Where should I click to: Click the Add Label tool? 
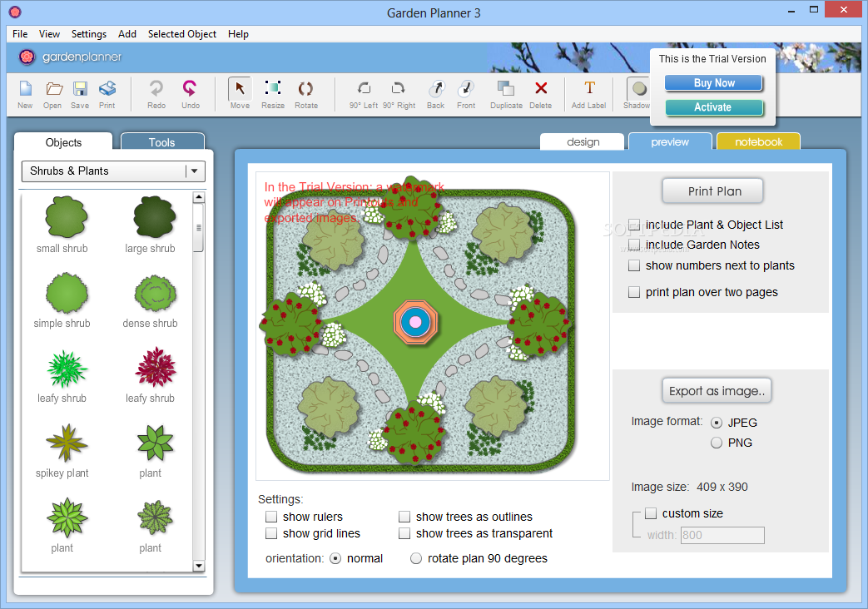coord(589,94)
